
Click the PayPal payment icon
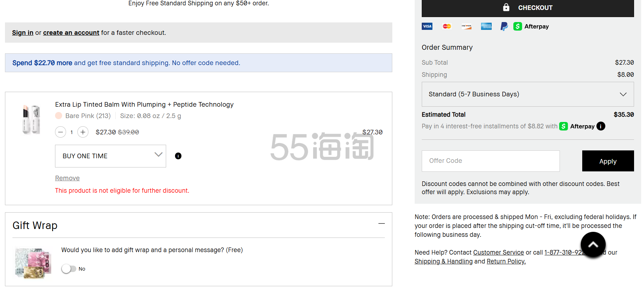point(504,26)
